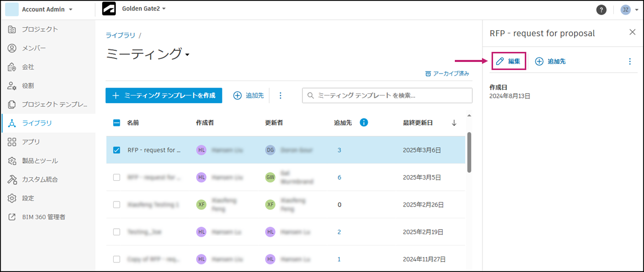Click ミーティング テンプレートを作成 button

point(164,95)
